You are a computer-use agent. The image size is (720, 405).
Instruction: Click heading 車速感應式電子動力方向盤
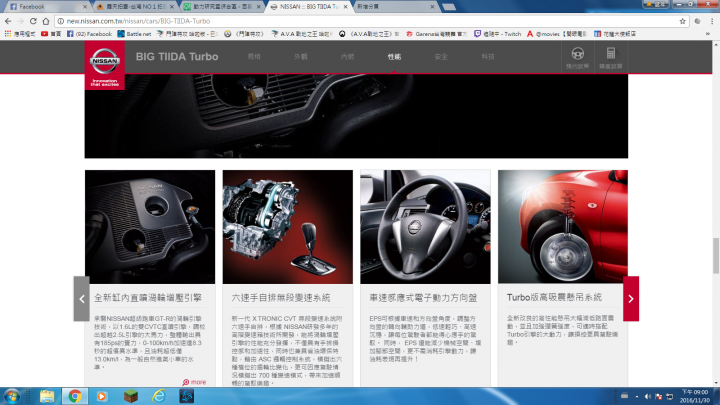coord(423,298)
